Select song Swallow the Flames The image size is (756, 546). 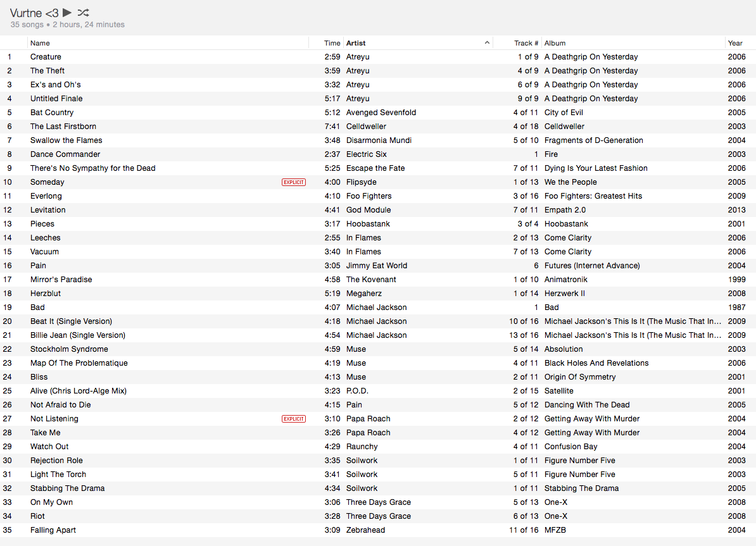pos(66,140)
